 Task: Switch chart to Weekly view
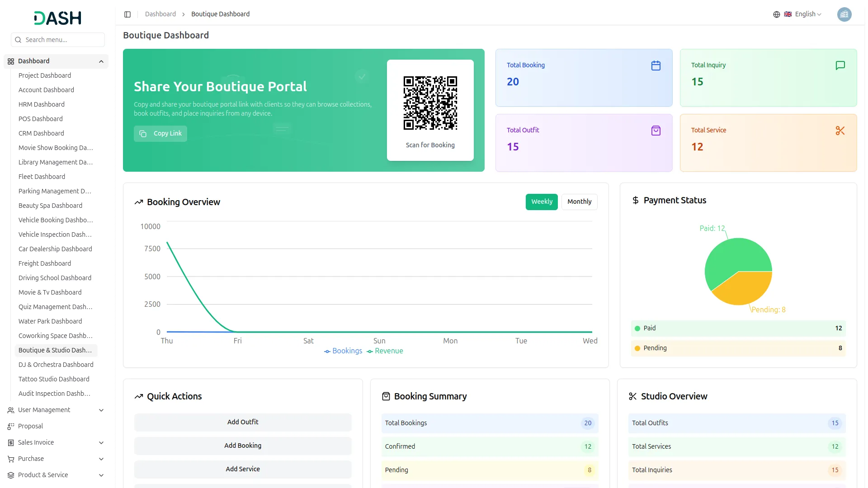pos(542,202)
